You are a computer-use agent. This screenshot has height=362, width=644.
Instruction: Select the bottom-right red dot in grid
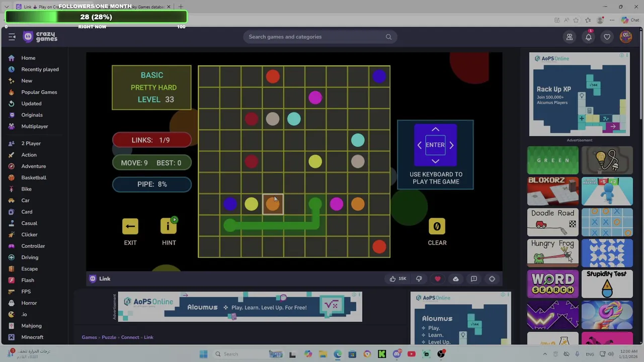[x=379, y=246]
